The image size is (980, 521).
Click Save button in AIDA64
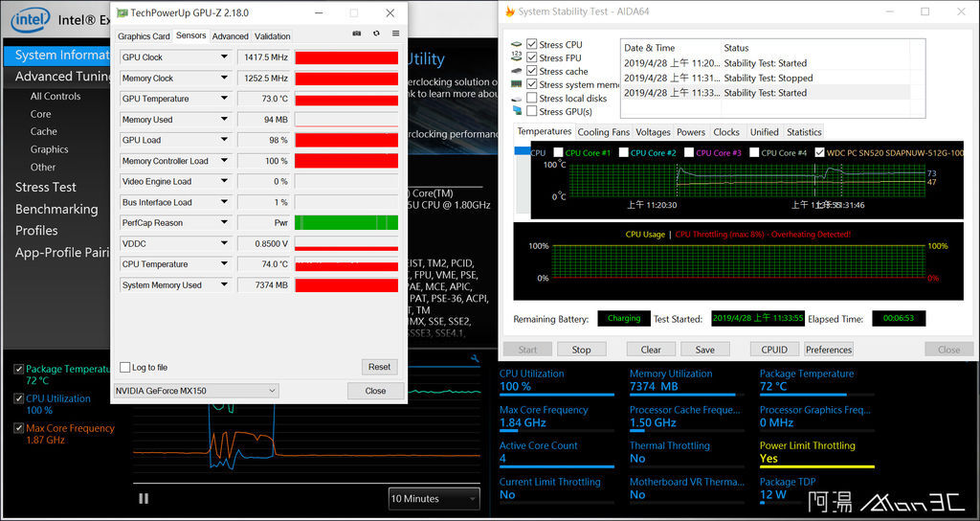(705, 350)
